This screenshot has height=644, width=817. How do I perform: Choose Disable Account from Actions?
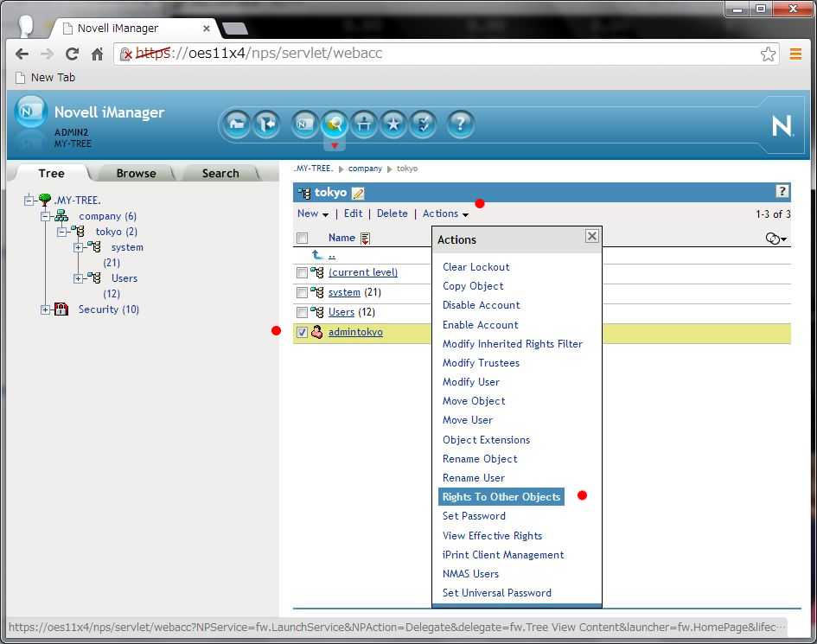(481, 305)
